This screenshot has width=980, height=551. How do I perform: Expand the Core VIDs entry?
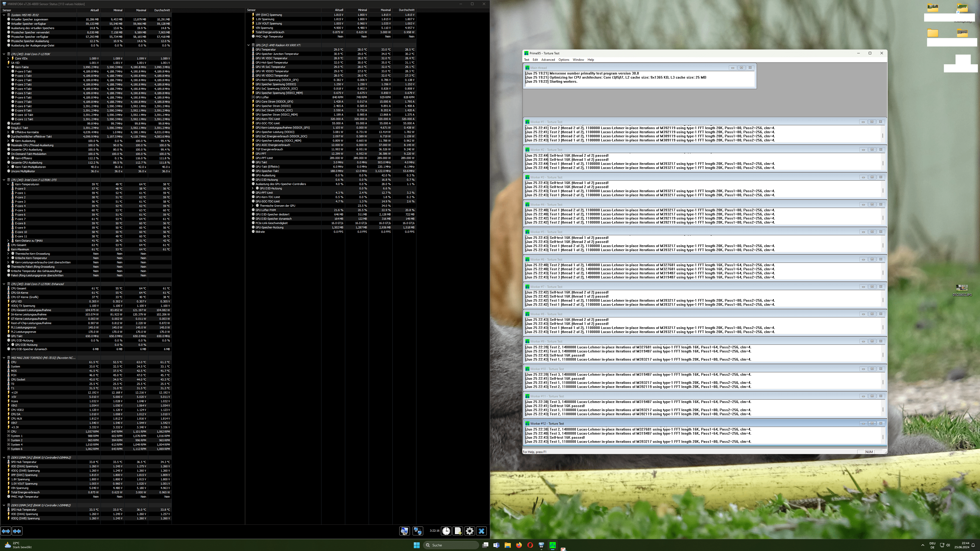point(8,58)
